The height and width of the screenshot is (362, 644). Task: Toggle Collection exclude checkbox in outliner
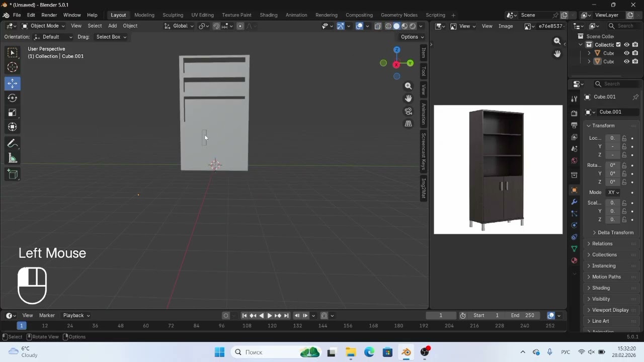(x=618, y=45)
